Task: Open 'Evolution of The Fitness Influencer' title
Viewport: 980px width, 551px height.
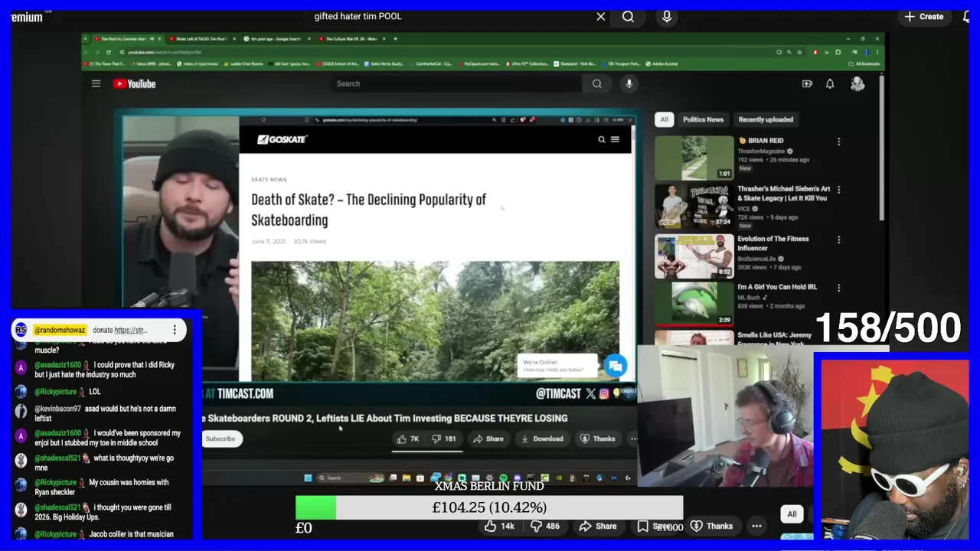Action: [773, 243]
